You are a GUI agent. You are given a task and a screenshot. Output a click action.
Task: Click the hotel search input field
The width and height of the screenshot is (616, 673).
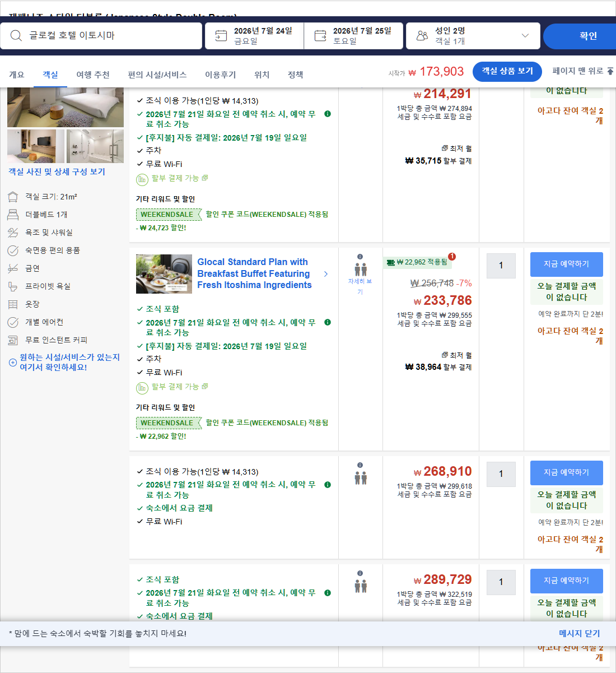[101, 36]
